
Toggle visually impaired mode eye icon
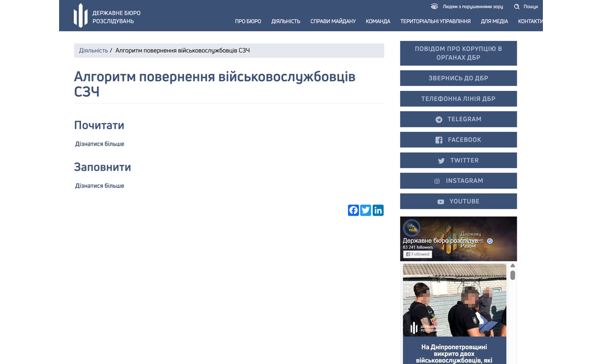click(x=435, y=7)
